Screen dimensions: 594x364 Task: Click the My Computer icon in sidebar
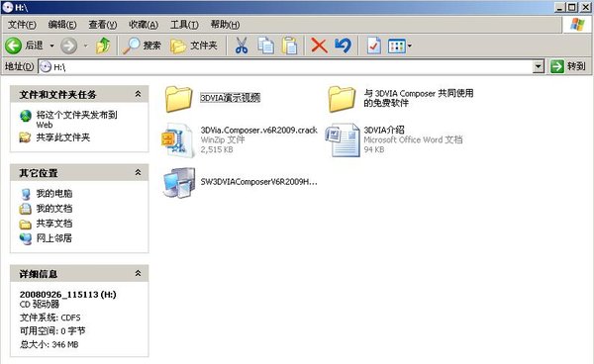click(x=26, y=194)
